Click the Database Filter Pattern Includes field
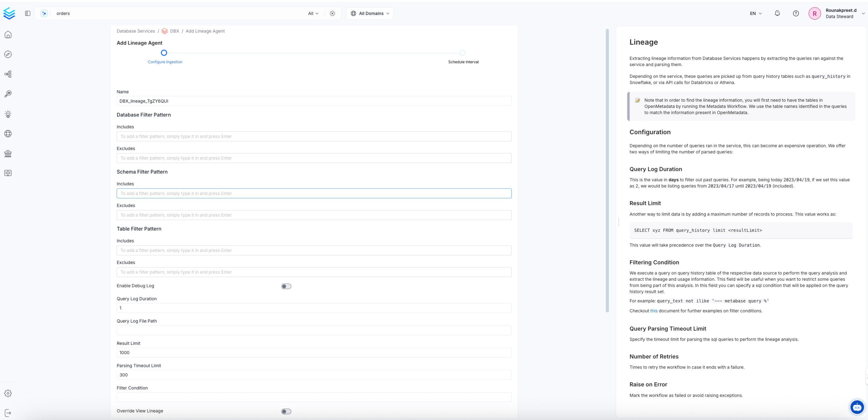 [314, 136]
